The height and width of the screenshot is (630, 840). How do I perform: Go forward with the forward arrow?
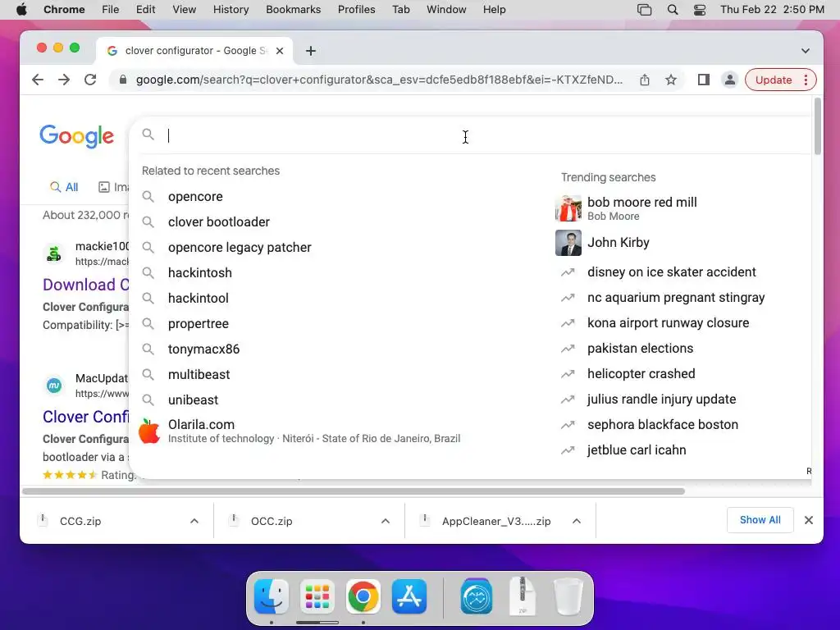(x=64, y=80)
